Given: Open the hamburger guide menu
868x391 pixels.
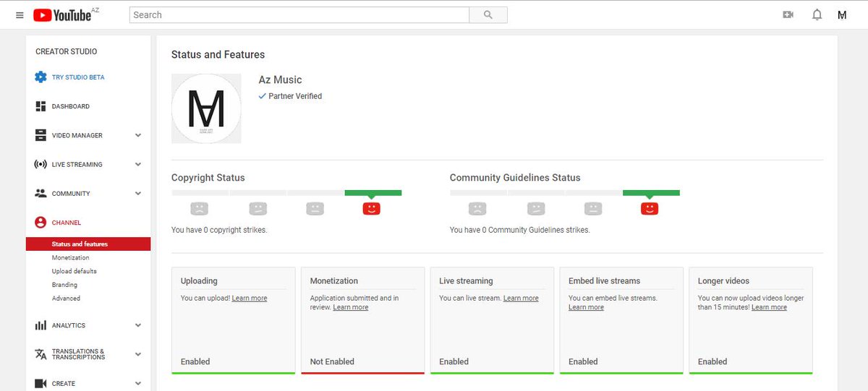Looking at the screenshot, I should point(20,15).
